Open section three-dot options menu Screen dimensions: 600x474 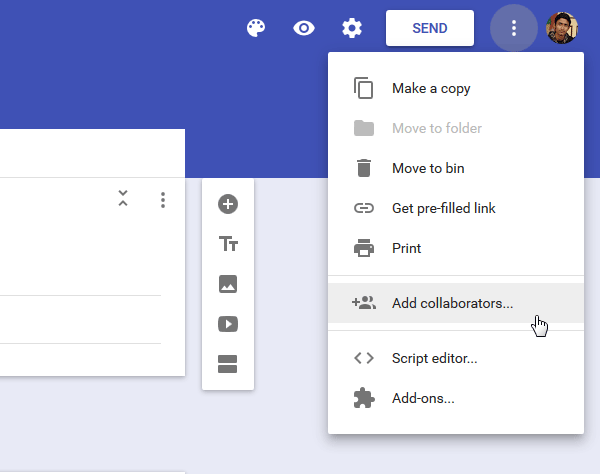163,200
